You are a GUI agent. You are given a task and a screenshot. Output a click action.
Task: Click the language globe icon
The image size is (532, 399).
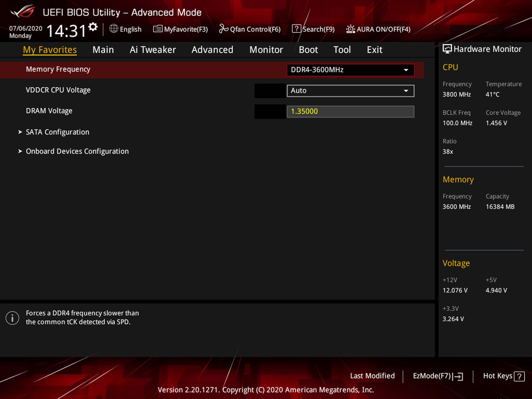(x=114, y=28)
